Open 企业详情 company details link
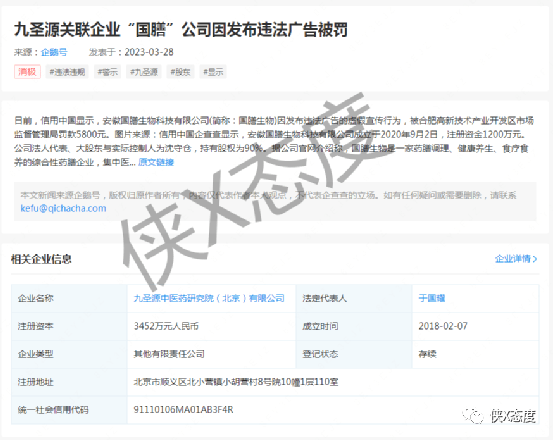553x440 pixels. point(512,259)
